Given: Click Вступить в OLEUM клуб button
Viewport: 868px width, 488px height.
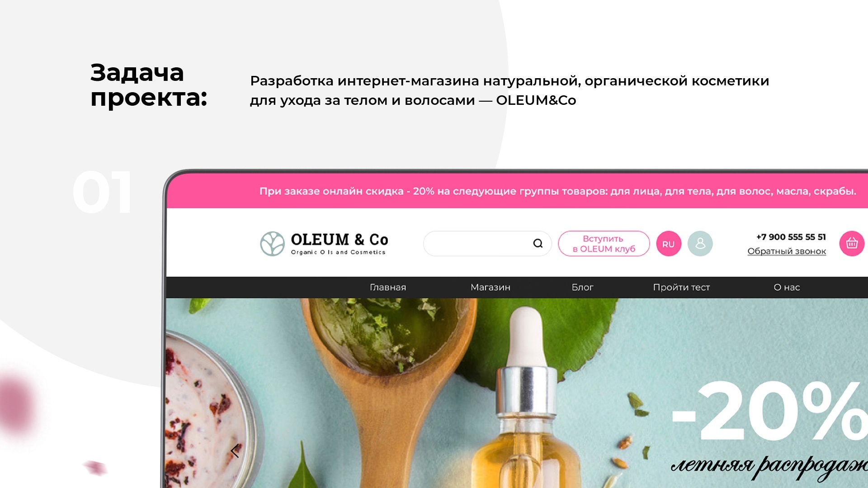Looking at the screenshot, I should (x=604, y=244).
